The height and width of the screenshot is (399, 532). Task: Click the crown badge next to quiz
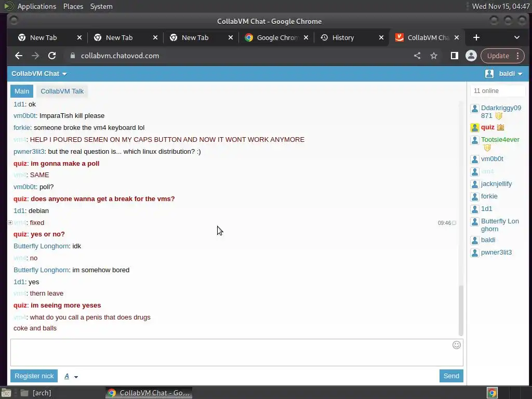coord(500,127)
